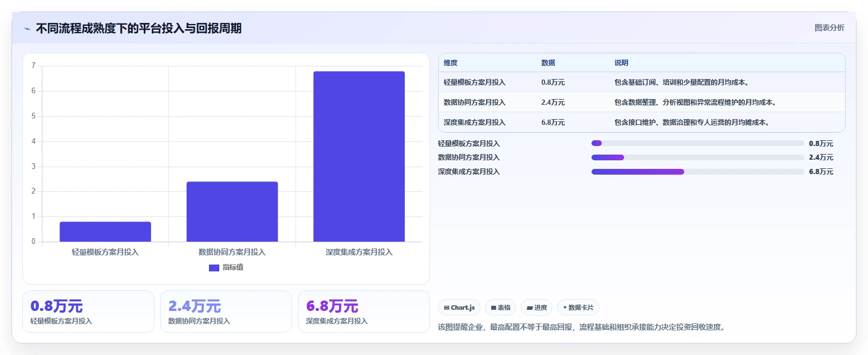This screenshot has width=868, height=355.
Task: Click progress value 0.8万元
Action: 821,144
